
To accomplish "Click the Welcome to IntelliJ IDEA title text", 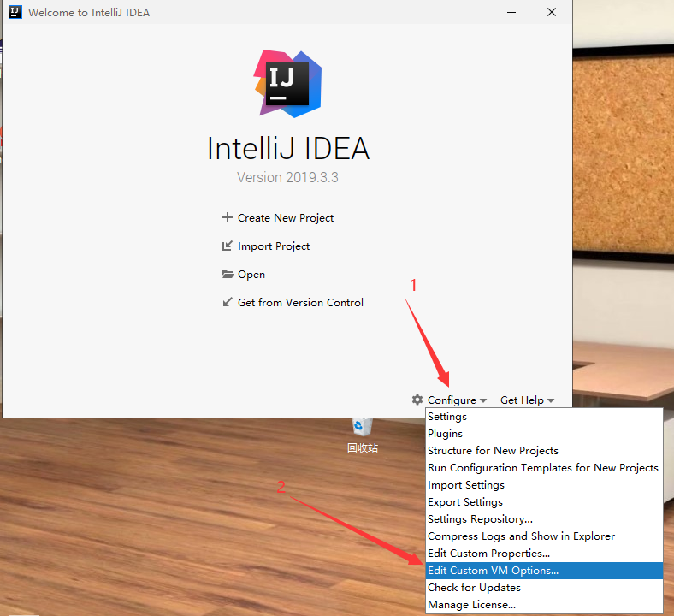I will pyautogui.click(x=89, y=13).
